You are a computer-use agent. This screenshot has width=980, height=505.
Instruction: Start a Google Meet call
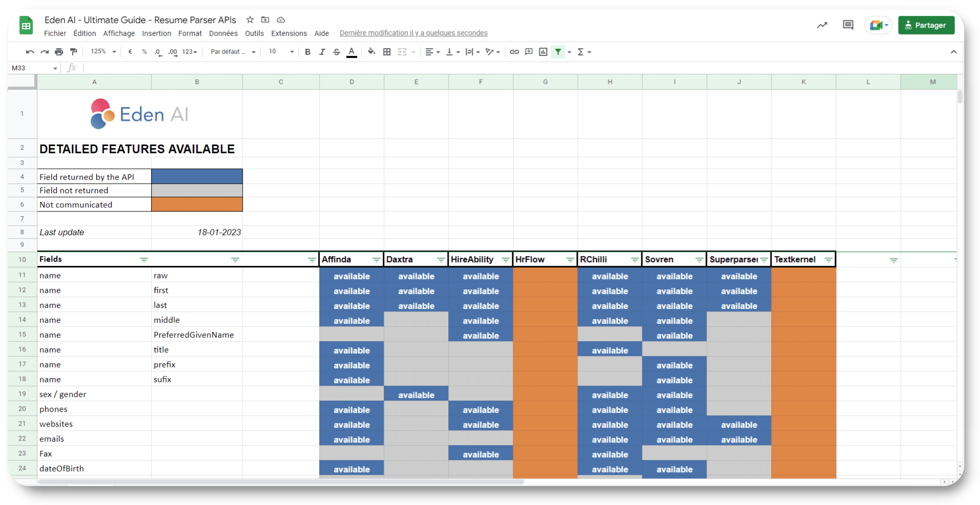[879, 25]
